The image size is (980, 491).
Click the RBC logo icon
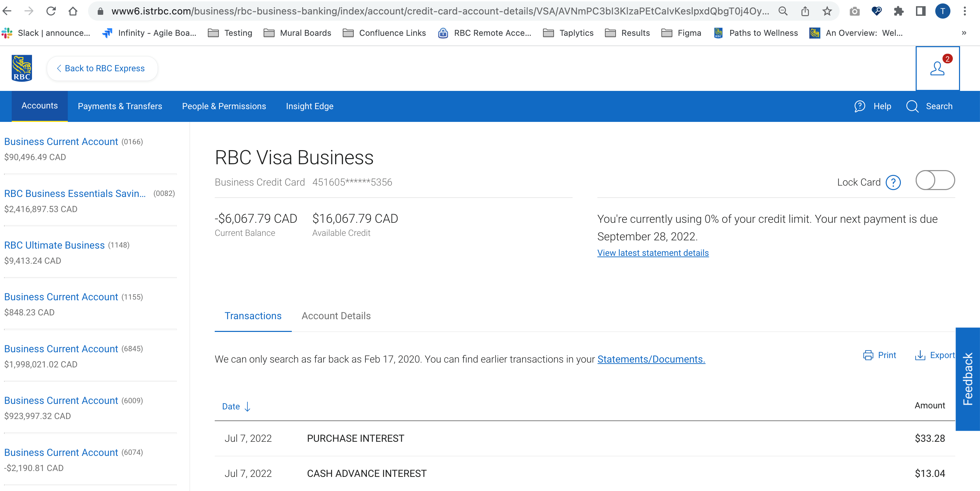point(22,68)
